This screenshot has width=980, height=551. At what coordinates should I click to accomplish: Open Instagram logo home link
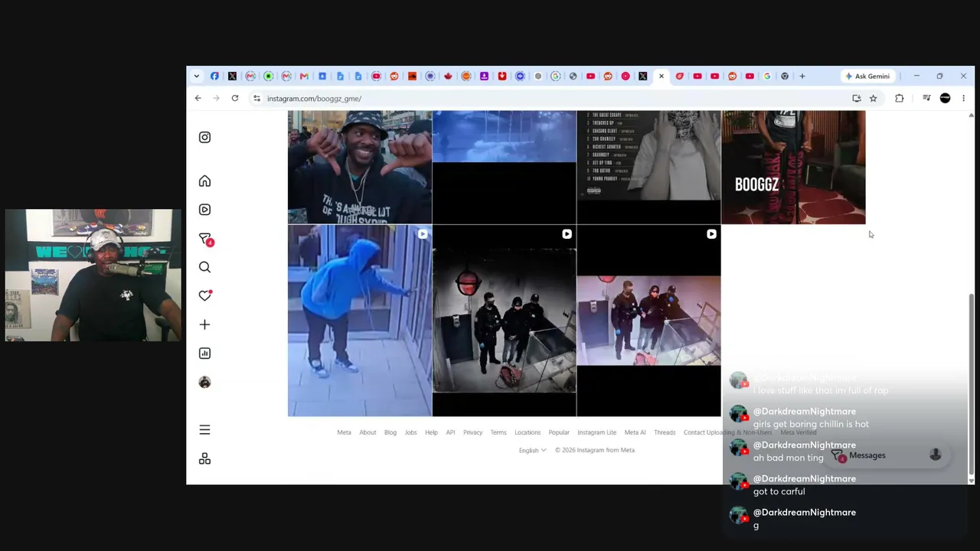[x=204, y=137]
